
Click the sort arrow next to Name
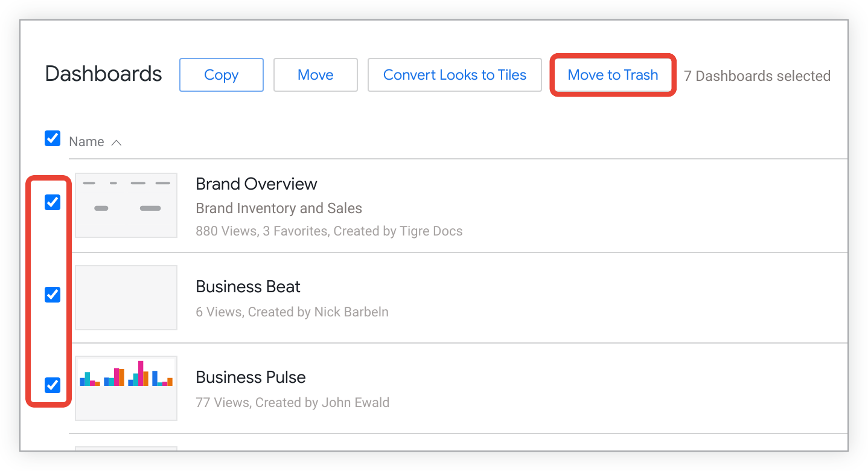coord(116,143)
